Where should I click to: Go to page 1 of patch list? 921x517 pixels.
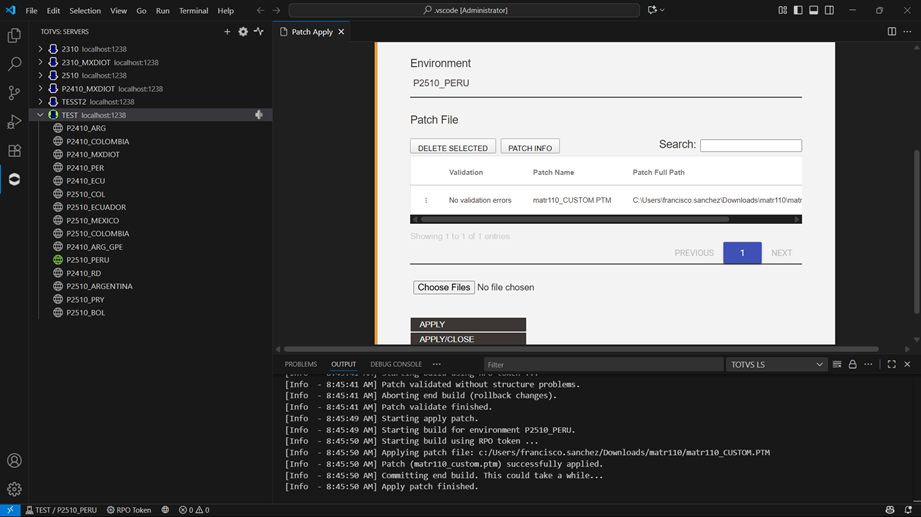pyautogui.click(x=742, y=253)
